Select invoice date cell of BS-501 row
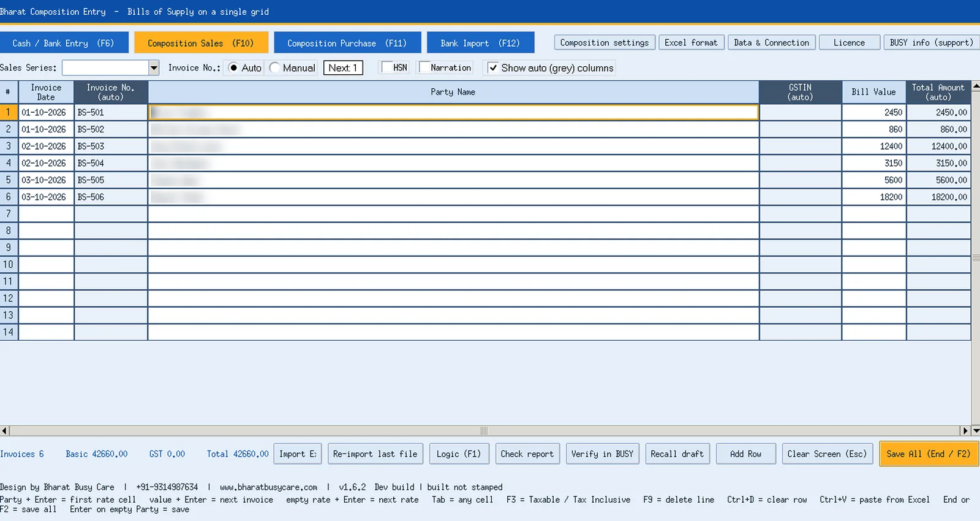Viewport: 980px width, 521px height. pyautogui.click(x=46, y=112)
